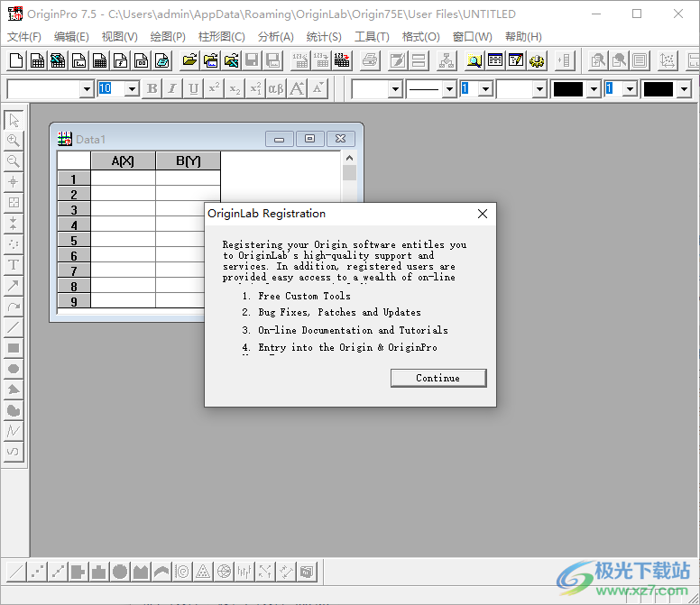Screen dimensions: 700x605
Task: Click the Line + Symbol plot icon
Action: click(x=58, y=572)
